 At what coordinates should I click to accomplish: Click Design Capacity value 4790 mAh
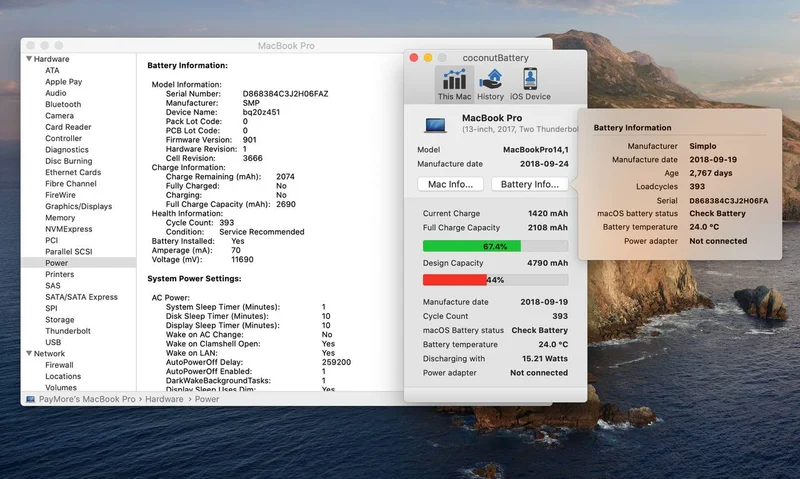(547, 263)
